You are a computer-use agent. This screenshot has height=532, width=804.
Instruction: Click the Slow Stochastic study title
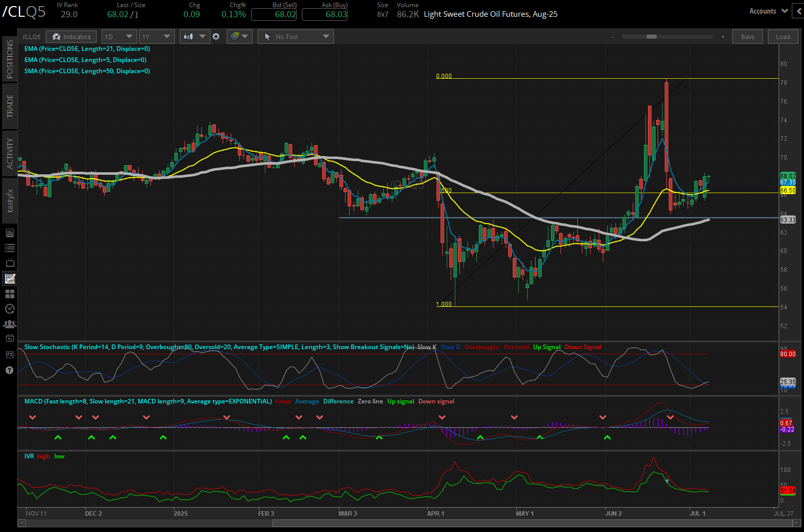pos(219,347)
